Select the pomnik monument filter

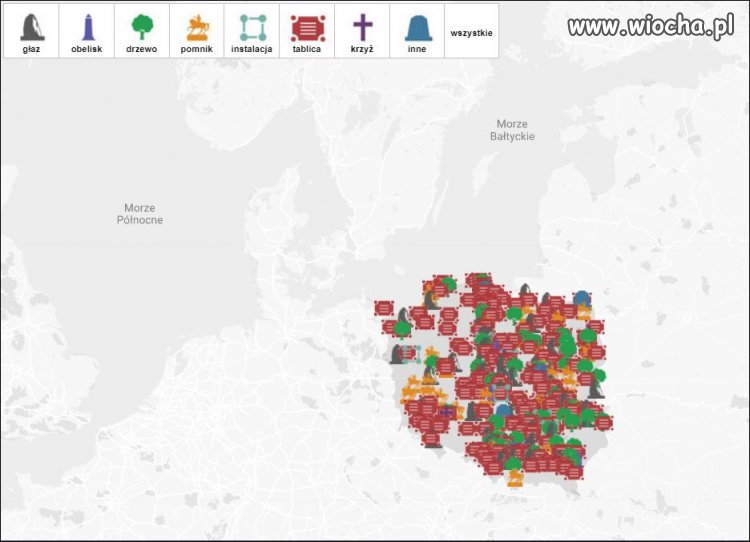[197, 32]
